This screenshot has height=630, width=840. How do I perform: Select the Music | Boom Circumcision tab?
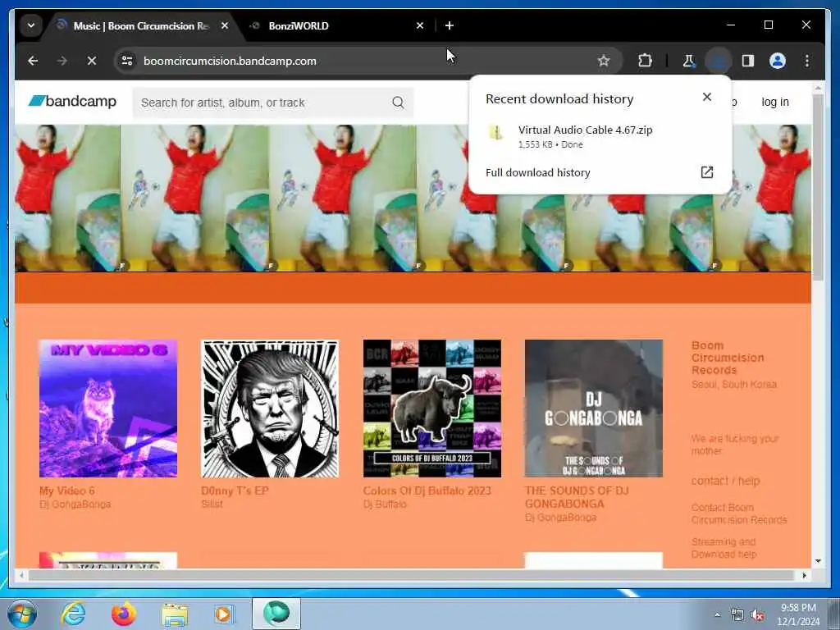pyautogui.click(x=140, y=25)
